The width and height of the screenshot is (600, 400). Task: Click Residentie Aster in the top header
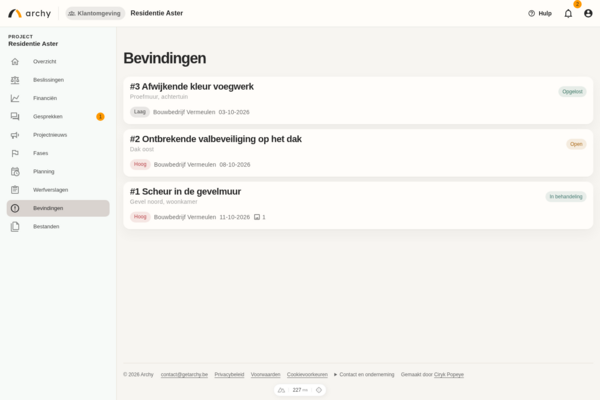157,13
